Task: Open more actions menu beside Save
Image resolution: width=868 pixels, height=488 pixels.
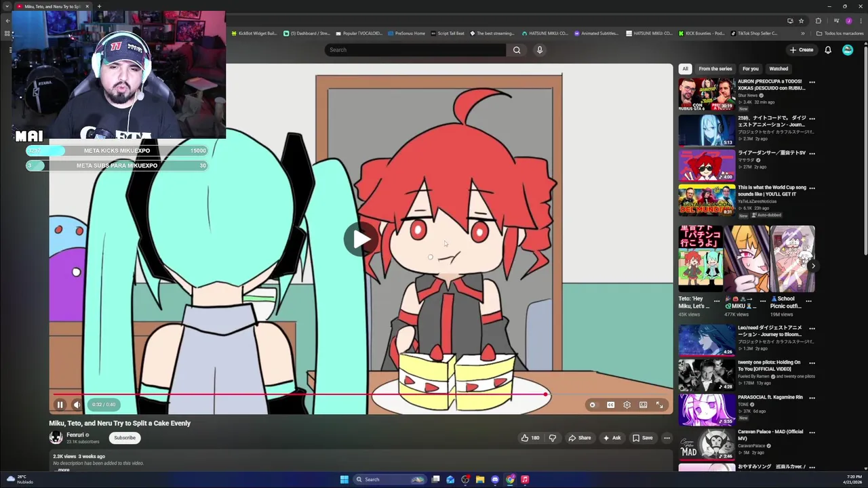Action: (667, 438)
